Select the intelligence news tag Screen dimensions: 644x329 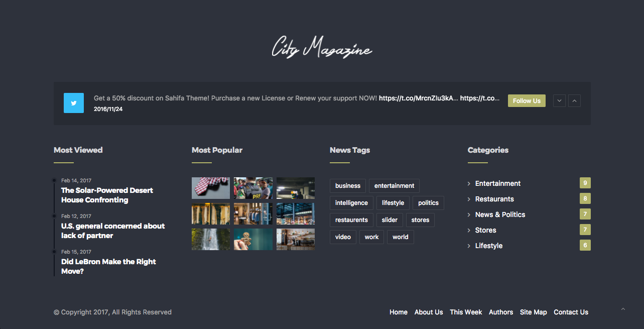(x=351, y=203)
